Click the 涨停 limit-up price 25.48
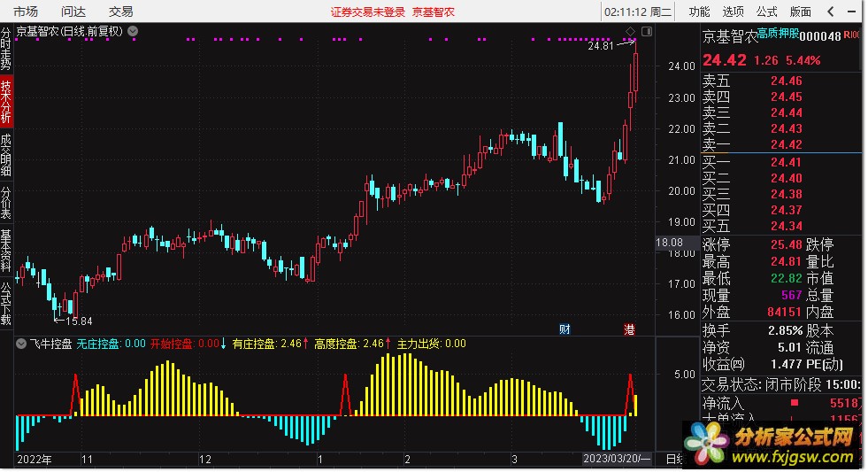868x472 pixels. pyautogui.click(x=786, y=244)
